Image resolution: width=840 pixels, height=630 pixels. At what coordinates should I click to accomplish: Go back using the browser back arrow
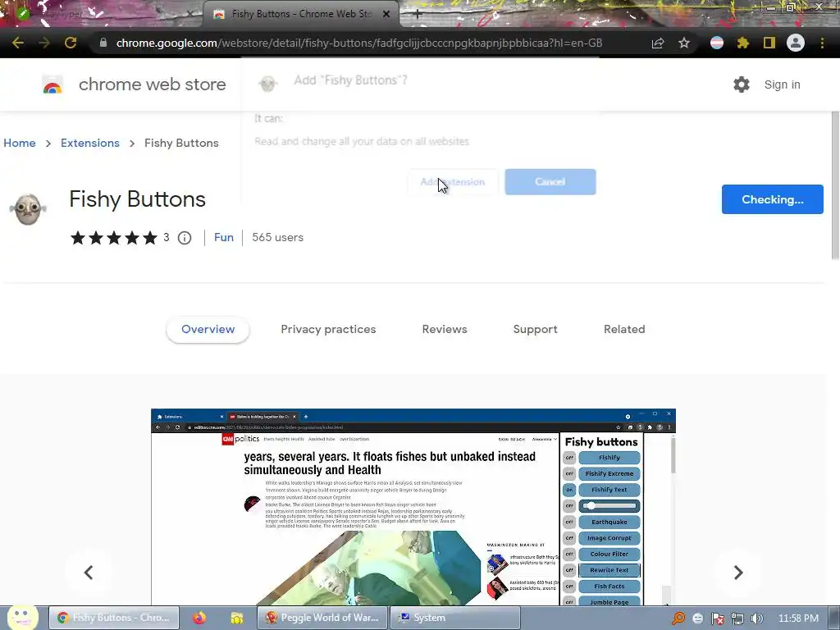pos(18,43)
